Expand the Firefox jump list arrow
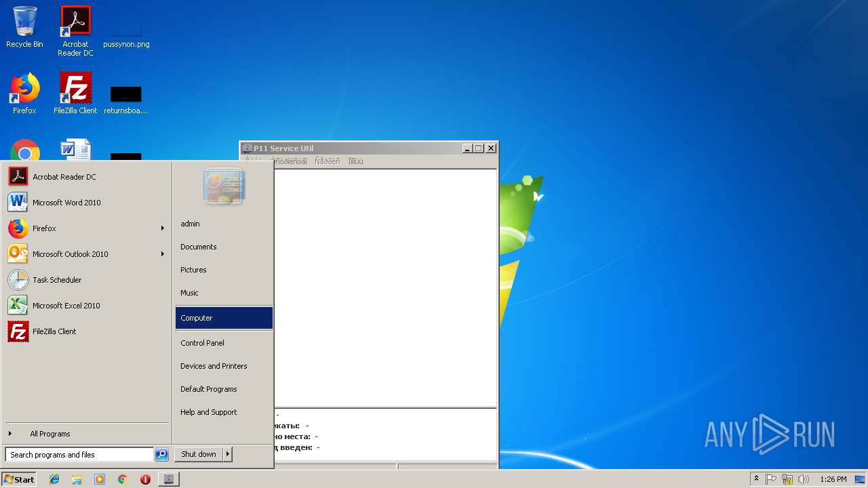This screenshot has width=868, height=488. 163,228
